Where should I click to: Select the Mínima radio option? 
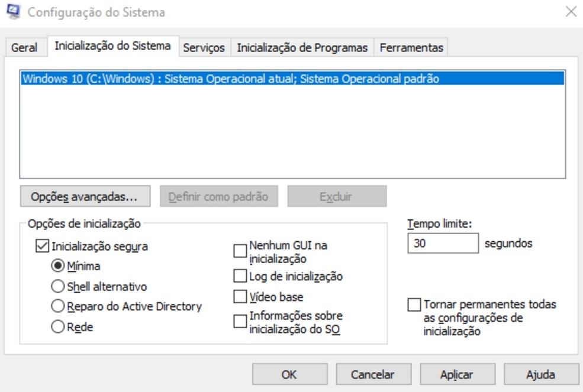coord(57,265)
